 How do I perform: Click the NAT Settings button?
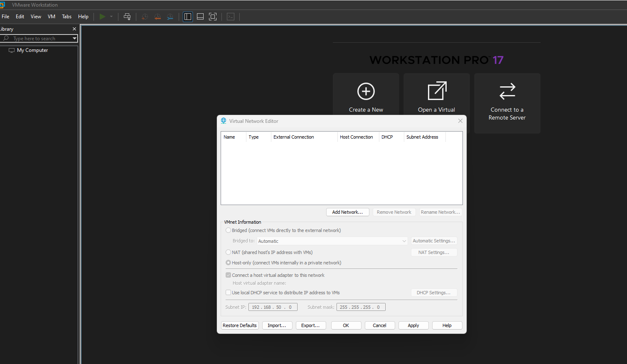[x=434, y=252]
